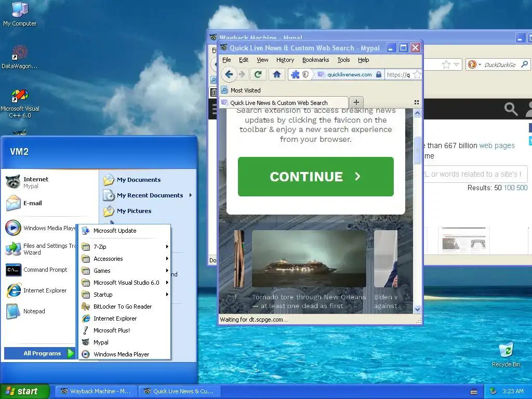Image resolution: width=532 pixels, height=399 pixels.
Task: Open Command Prompt from the Start menu
Action: pos(37,270)
